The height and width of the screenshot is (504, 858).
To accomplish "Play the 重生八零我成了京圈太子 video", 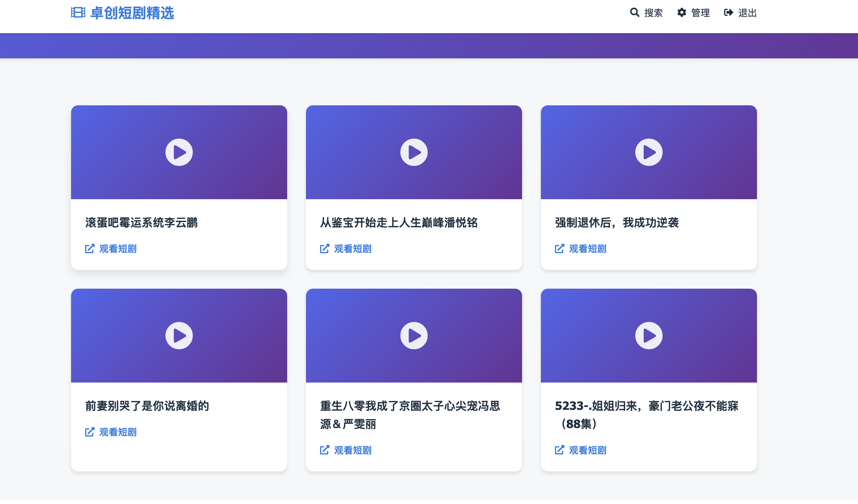I will point(414,336).
